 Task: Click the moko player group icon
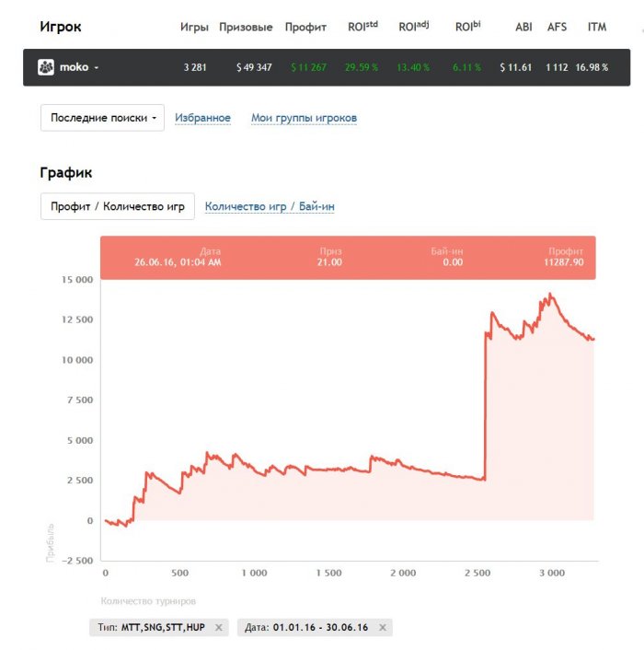click(46, 67)
